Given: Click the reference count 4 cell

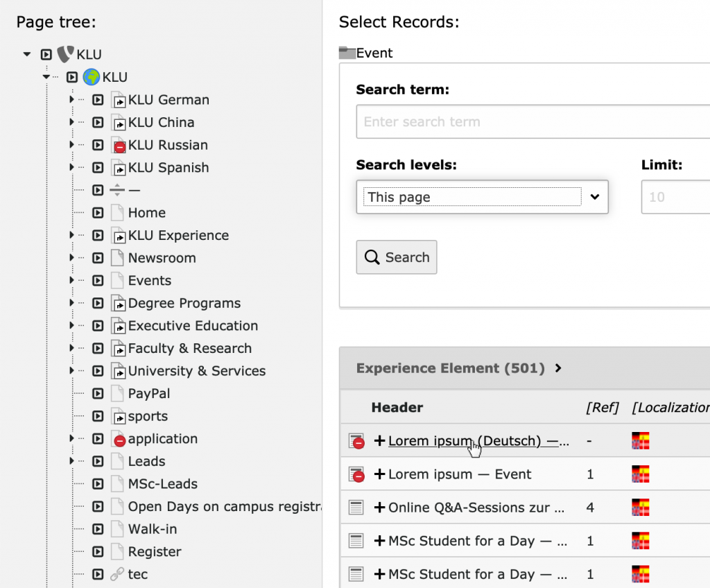Looking at the screenshot, I should 590,508.
